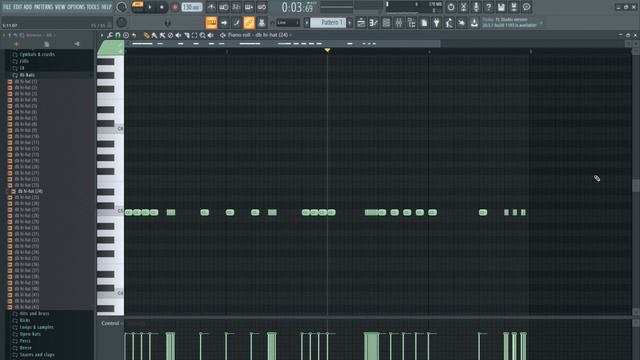Screen dimensions: 640x360
Task: Open the OPTIONS menu
Action: tap(76, 7)
